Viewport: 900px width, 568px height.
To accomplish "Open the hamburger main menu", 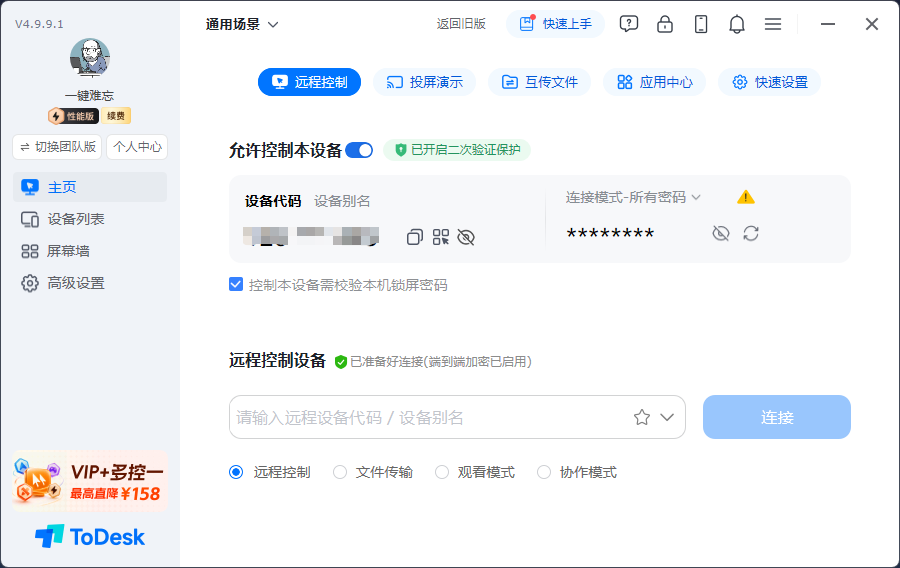I will 773,24.
